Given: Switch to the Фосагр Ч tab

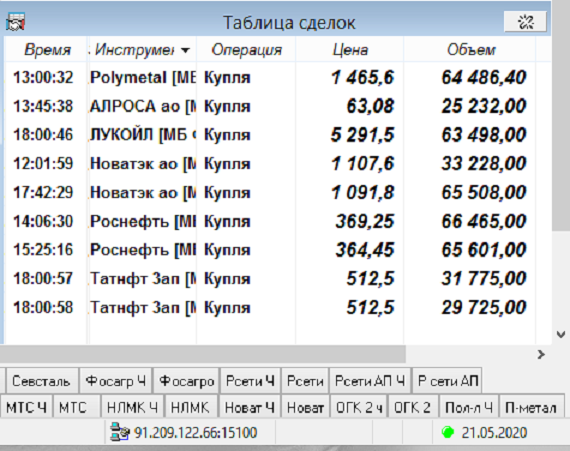Looking at the screenshot, I should (x=116, y=381).
